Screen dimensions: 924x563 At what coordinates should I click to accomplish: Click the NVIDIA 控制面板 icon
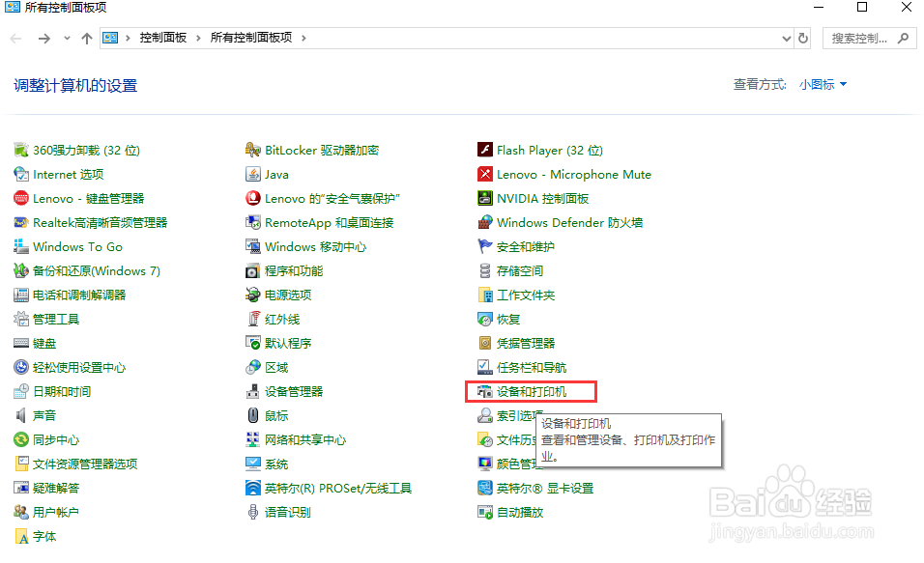point(485,199)
